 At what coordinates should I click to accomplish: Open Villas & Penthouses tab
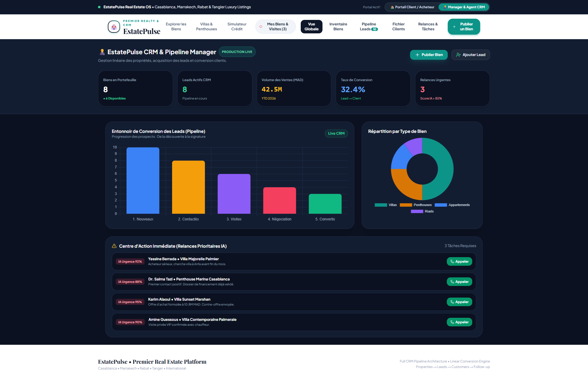pos(206,27)
